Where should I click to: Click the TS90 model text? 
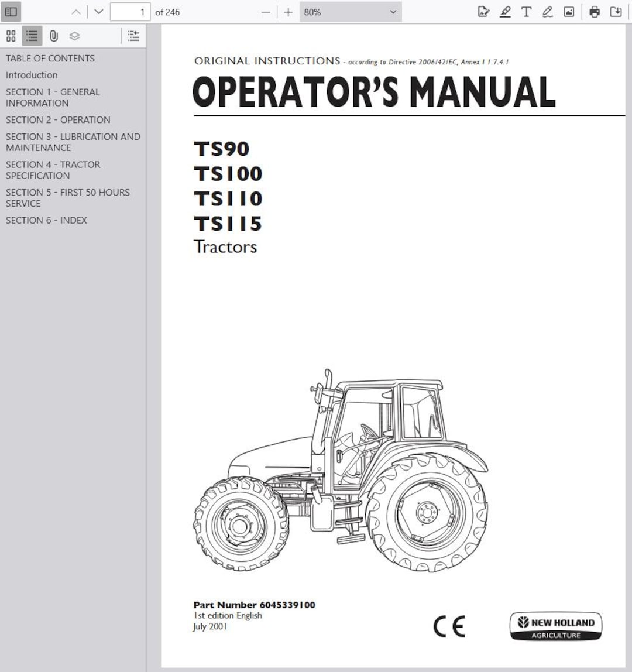[222, 149]
